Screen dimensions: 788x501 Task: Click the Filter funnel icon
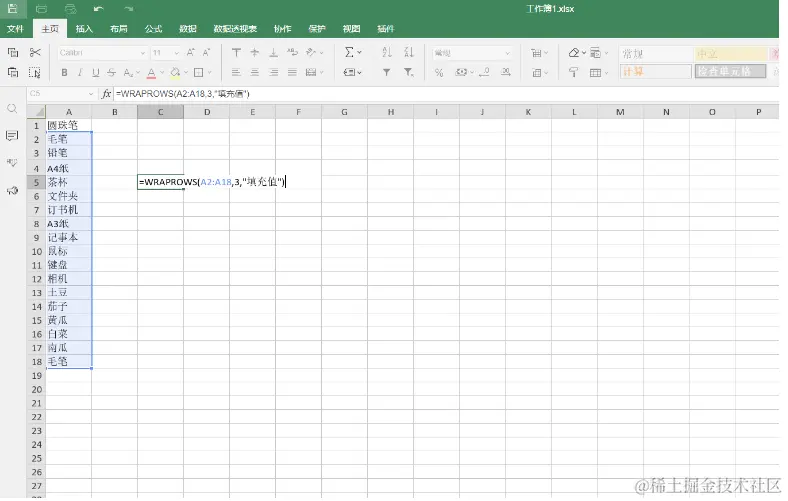tap(386, 73)
